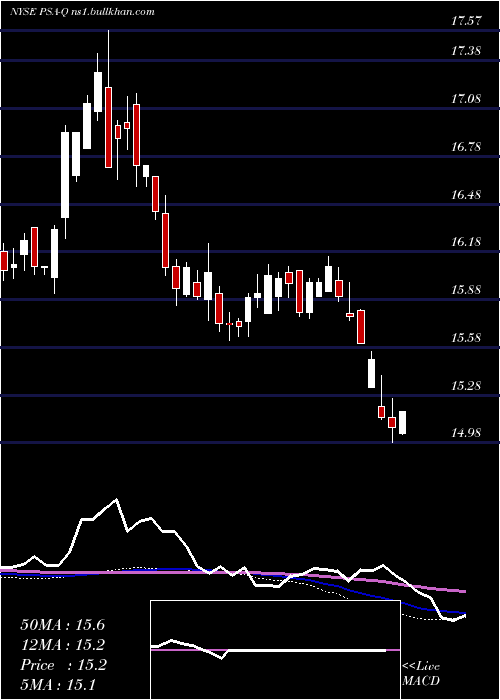Click inside the MACD inset chart box
Screen dimensions: 500x700
tap(275, 650)
